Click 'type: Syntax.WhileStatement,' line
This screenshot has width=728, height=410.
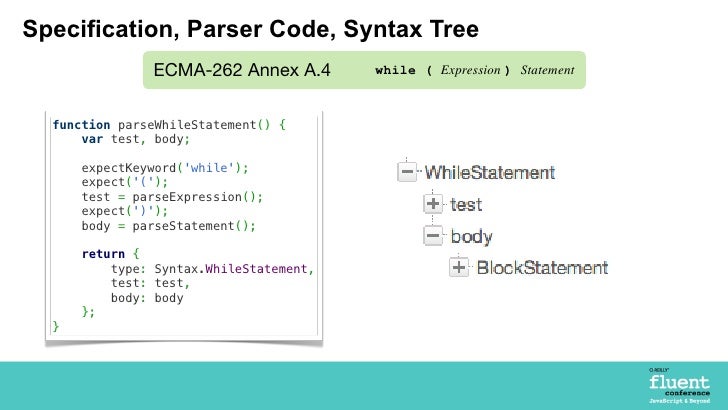(x=212, y=269)
